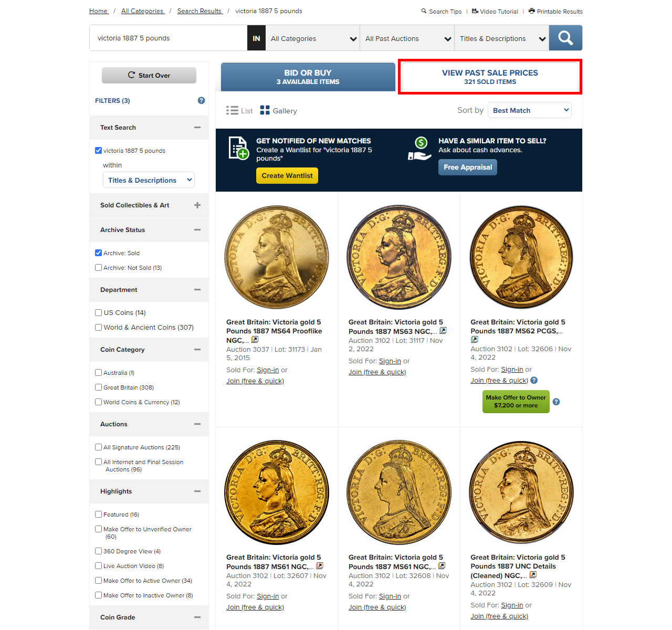Click the magnifying glass search button
672x630 pixels.
coord(565,38)
